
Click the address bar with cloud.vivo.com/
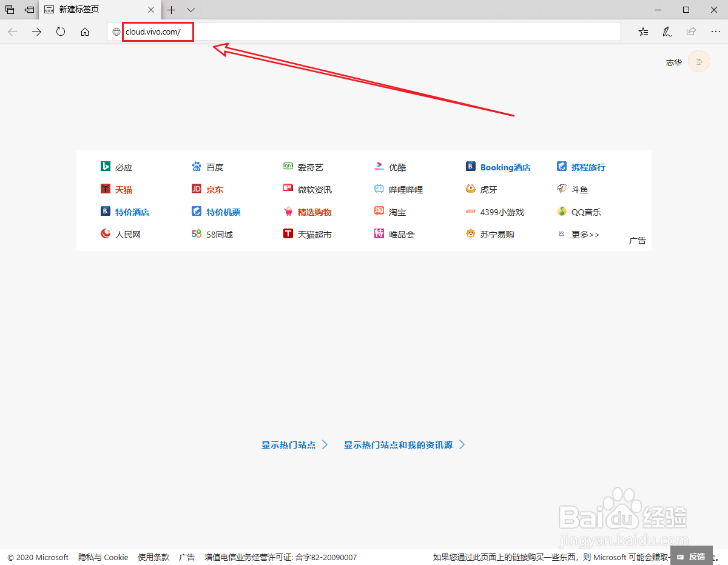tap(364, 32)
